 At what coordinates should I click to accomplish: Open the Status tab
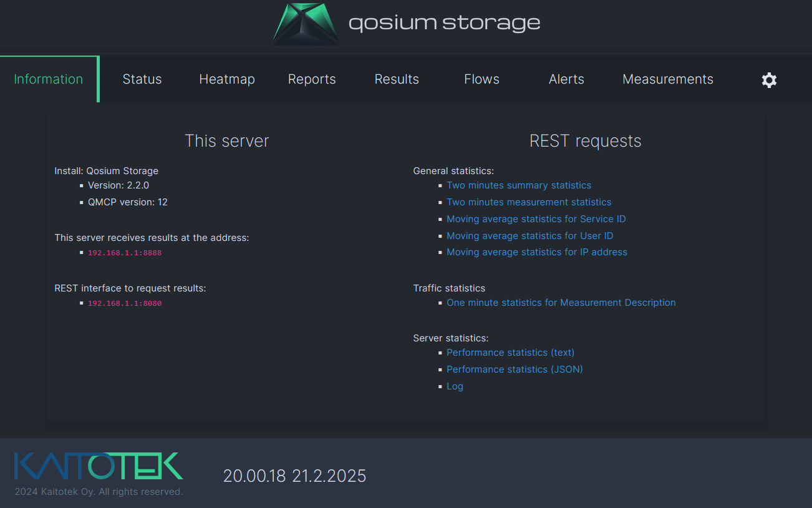click(142, 79)
